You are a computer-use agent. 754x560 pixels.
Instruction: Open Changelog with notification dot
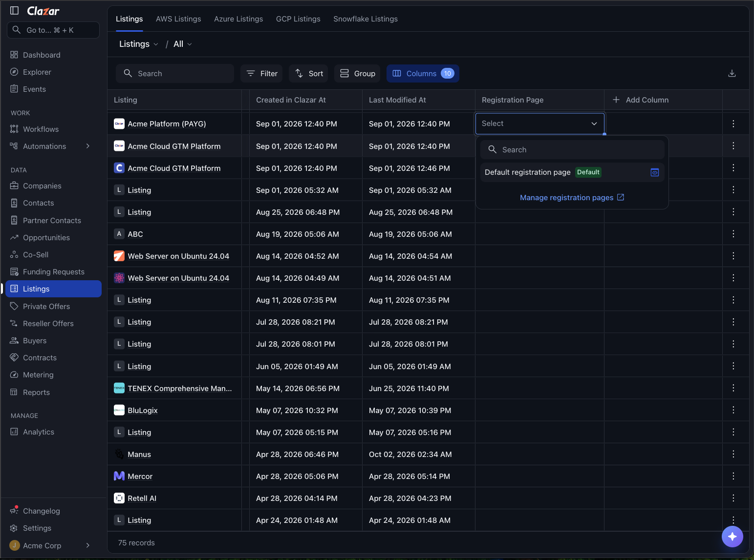54,511
